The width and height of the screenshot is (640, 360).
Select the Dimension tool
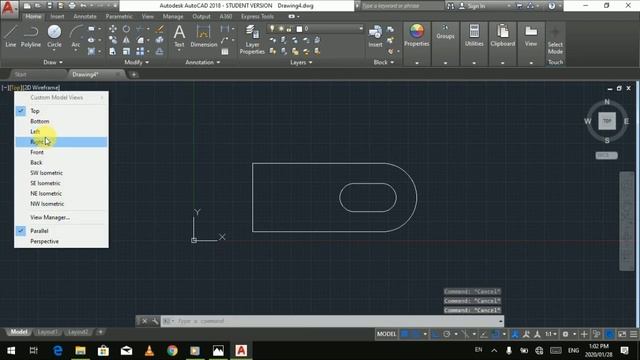tap(203, 36)
